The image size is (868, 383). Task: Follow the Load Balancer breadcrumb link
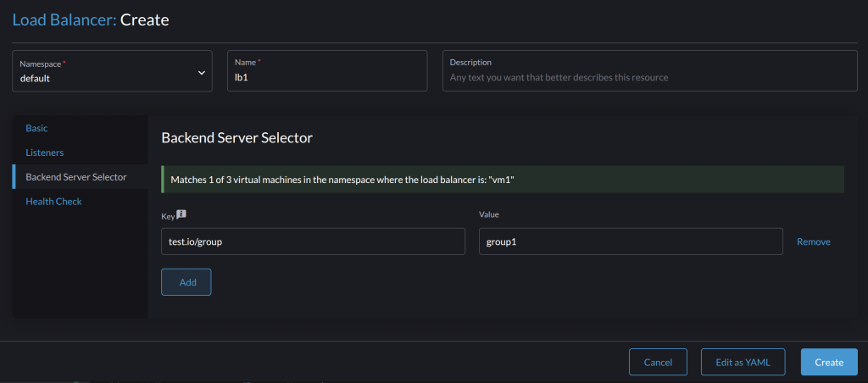[64, 19]
